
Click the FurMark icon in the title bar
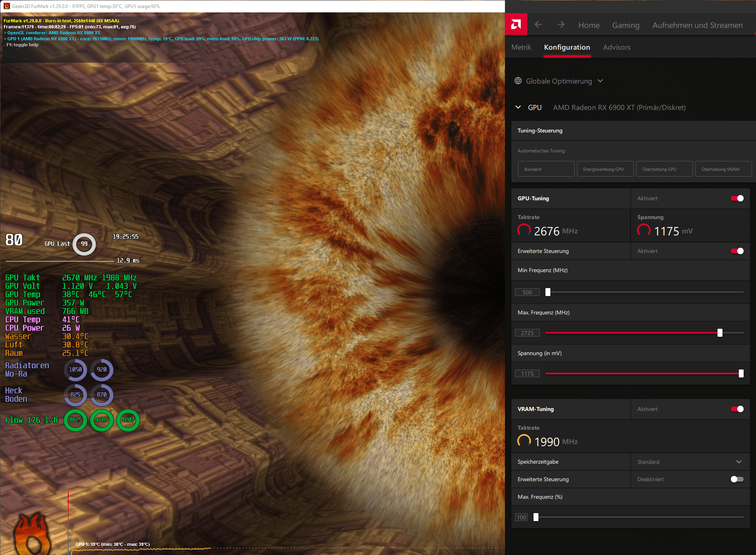(6, 6)
